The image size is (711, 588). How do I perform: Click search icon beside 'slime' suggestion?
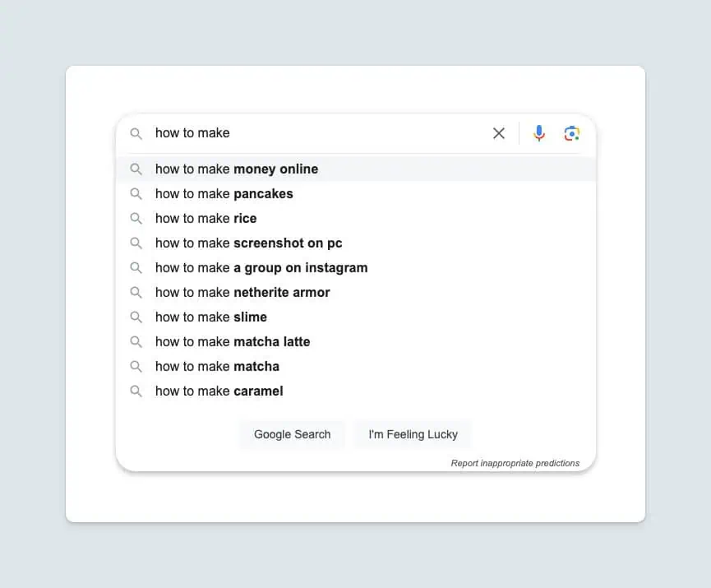click(136, 317)
